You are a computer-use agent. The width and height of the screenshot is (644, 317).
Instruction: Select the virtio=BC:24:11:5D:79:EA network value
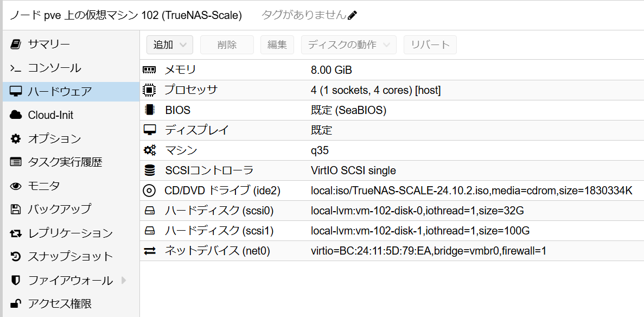pyautogui.click(x=429, y=251)
